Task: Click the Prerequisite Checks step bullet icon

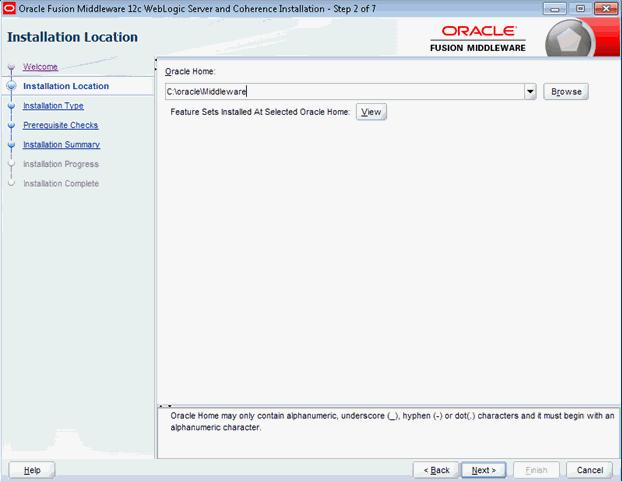Action: point(11,125)
